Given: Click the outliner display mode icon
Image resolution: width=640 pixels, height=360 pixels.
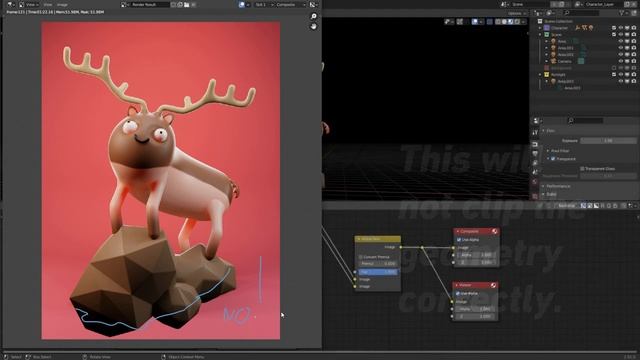Looking at the screenshot, I should (x=549, y=13).
